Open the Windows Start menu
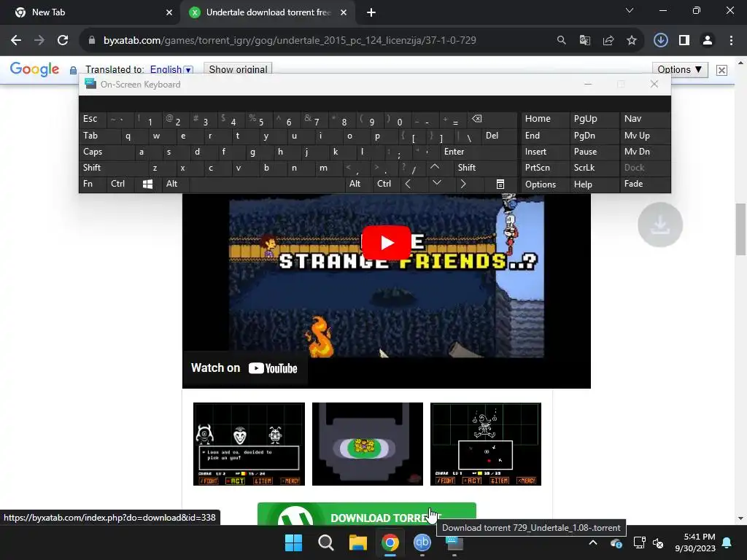The height and width of the screenshot is (560, 747). 293,542
